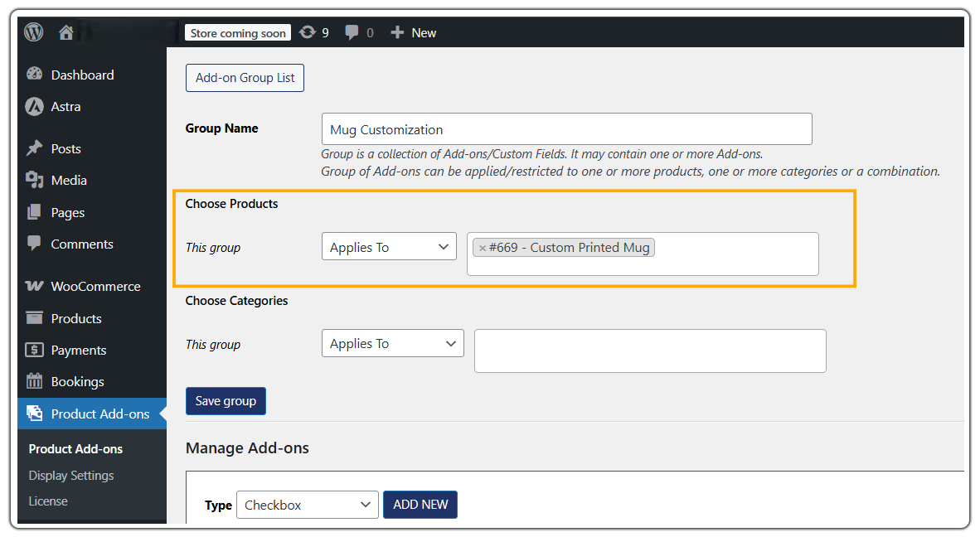Screen dimensions: 980x537
Task: Select the Astra theme icon
Action: [x=35, y=106]
